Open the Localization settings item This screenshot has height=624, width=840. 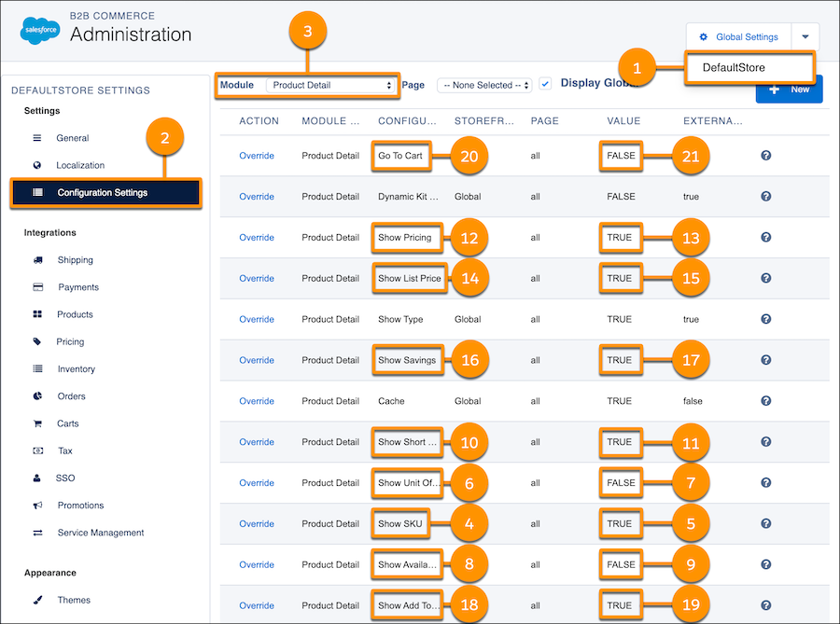point(80,165)
